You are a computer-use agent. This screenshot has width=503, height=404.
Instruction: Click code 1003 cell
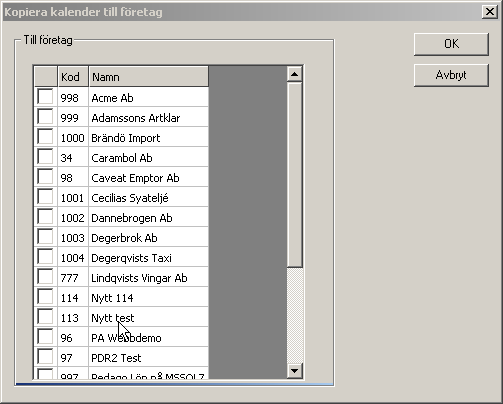73,237
